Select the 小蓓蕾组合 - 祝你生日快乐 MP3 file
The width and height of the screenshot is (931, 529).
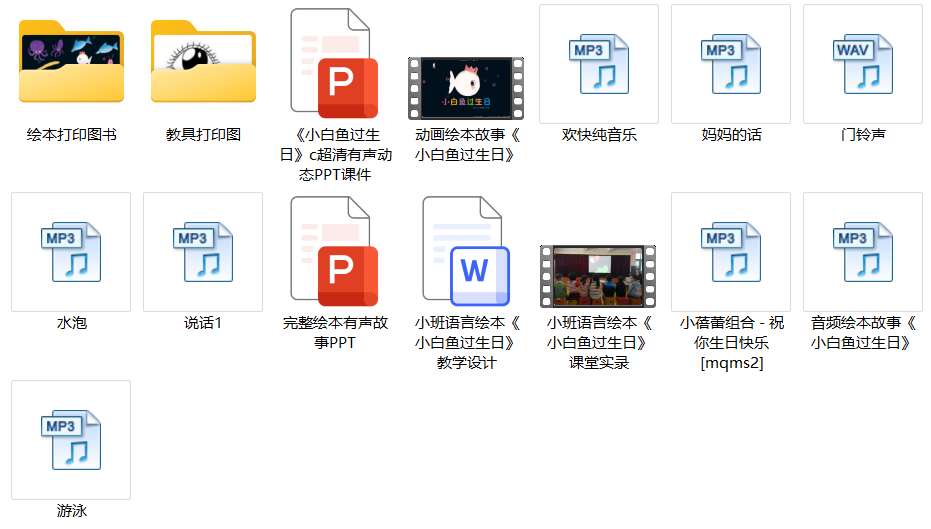point(731,251)
